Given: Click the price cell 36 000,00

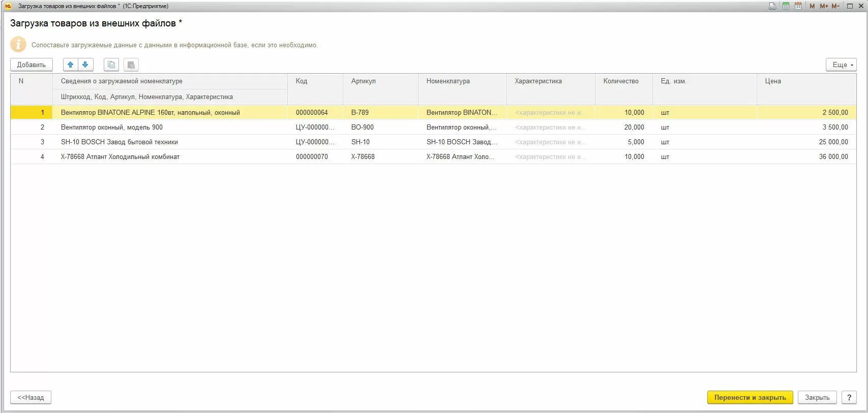Looking at the screenshot, I should point(833,157).
